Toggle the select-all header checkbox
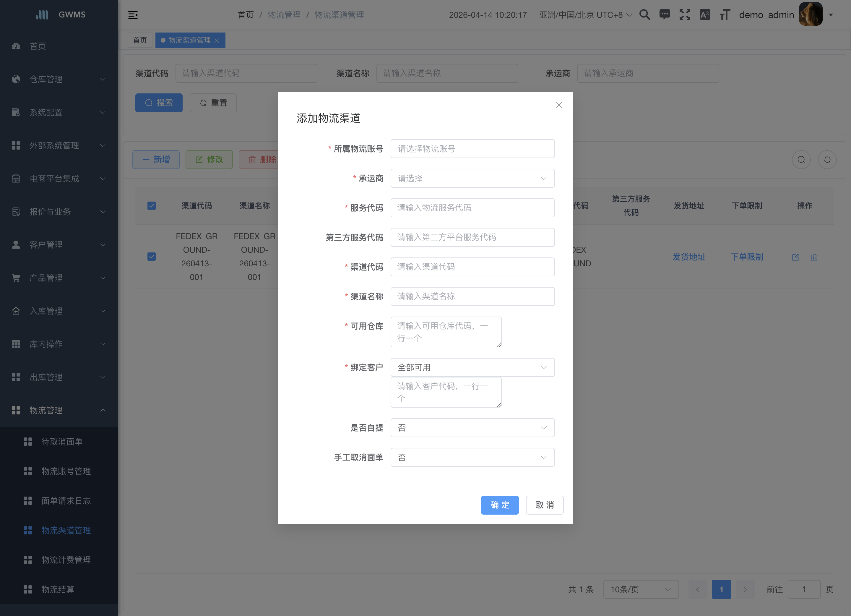This screenshot has width=851, height=616. click(x=152, y=206)
